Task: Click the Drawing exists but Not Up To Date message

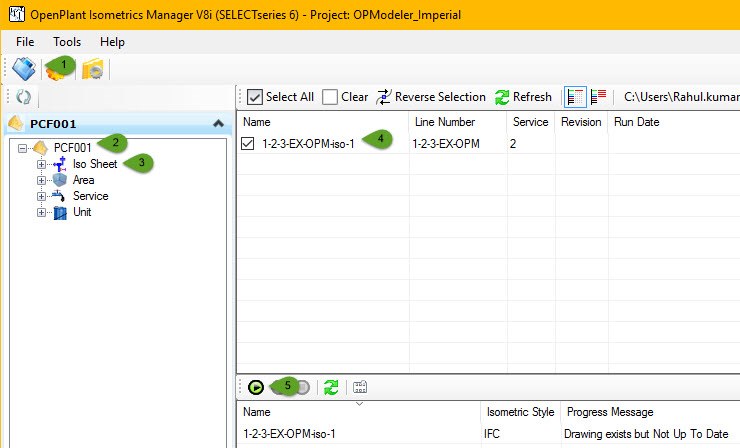Action: click(x=646, y=434)
